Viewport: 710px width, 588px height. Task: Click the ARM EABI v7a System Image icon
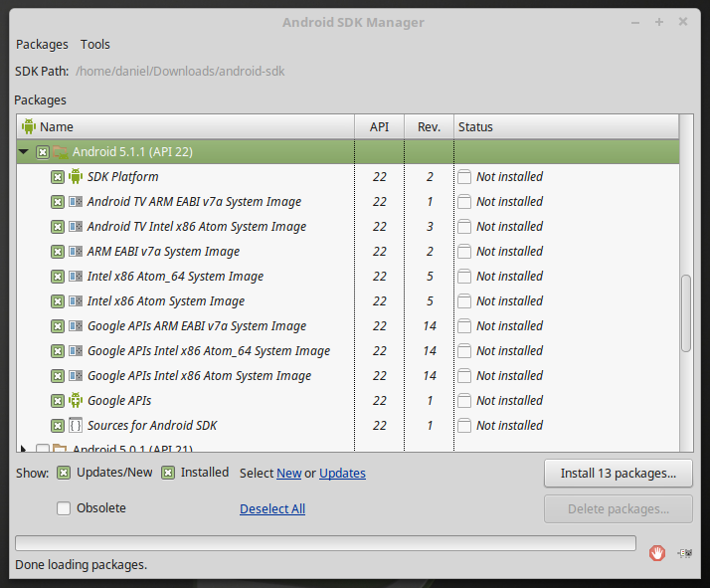[76, 251]
